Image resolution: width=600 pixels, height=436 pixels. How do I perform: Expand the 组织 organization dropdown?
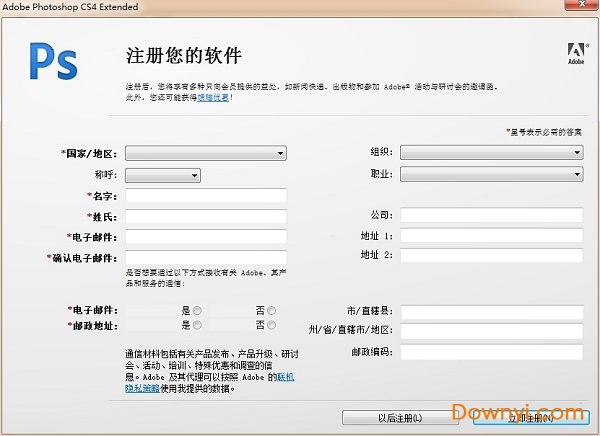point(492,152)
